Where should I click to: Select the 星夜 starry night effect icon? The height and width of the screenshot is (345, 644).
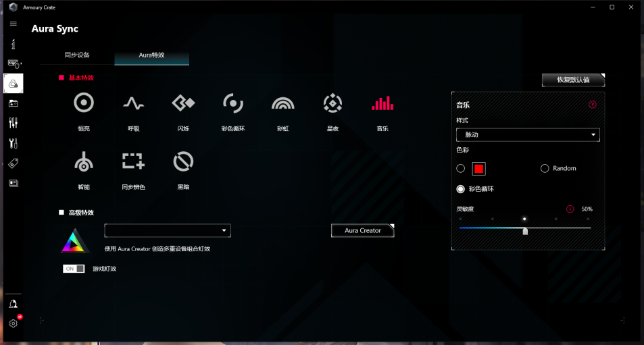332,103
